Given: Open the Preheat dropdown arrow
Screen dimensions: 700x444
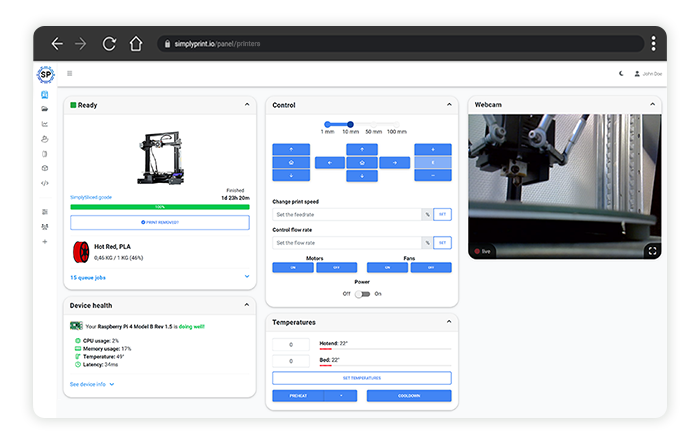Looking at the screenshot, I should tap(342, 396).
